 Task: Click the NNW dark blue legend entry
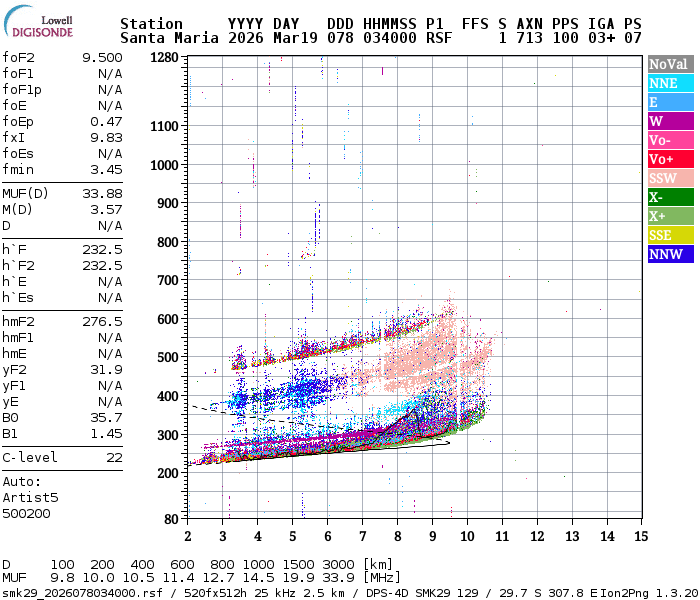(668, 255)
